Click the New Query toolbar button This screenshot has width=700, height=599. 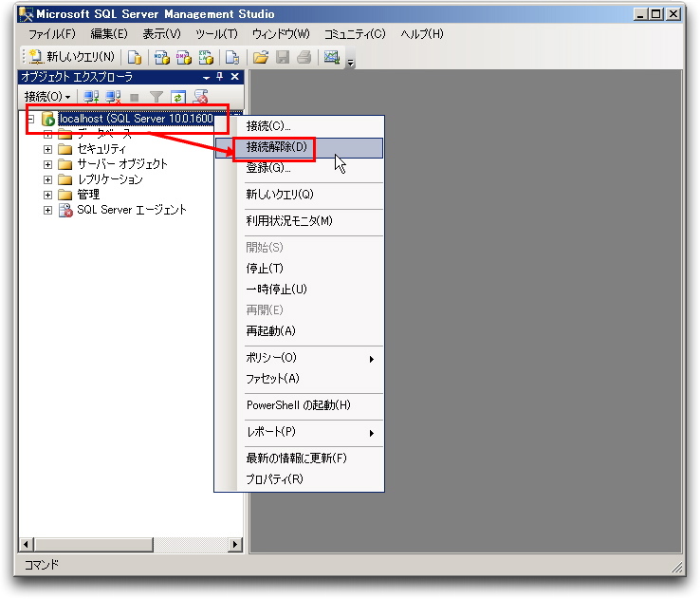(72, 57)
